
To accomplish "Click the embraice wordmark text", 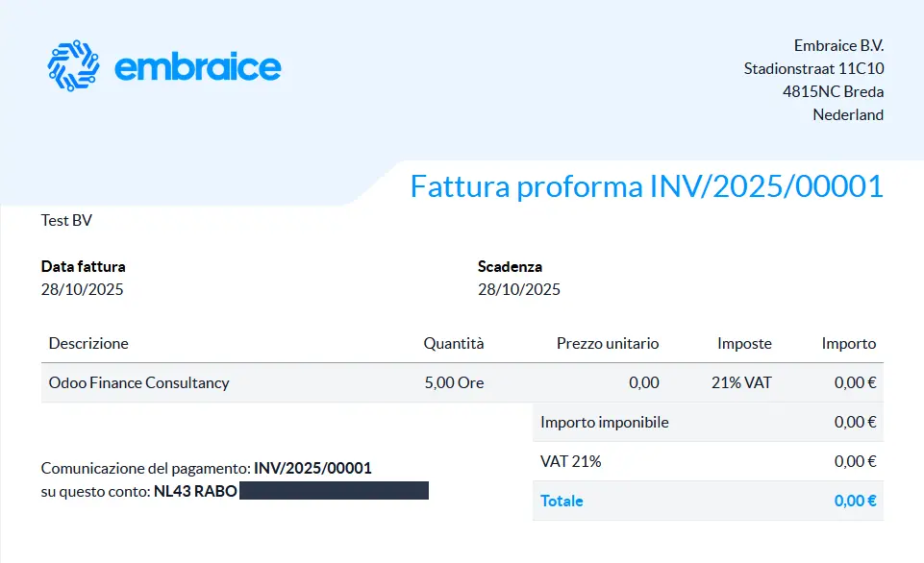I will [x=197, y=67].
